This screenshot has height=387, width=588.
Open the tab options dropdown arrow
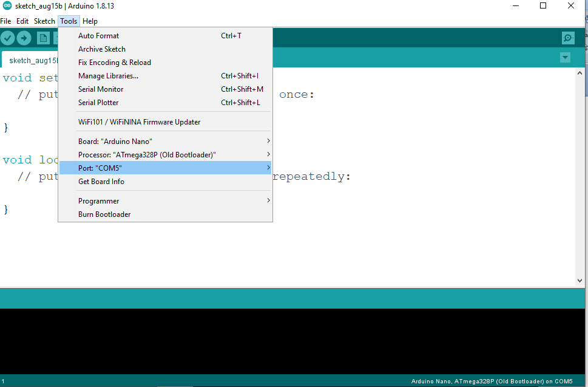coord(565,58)
